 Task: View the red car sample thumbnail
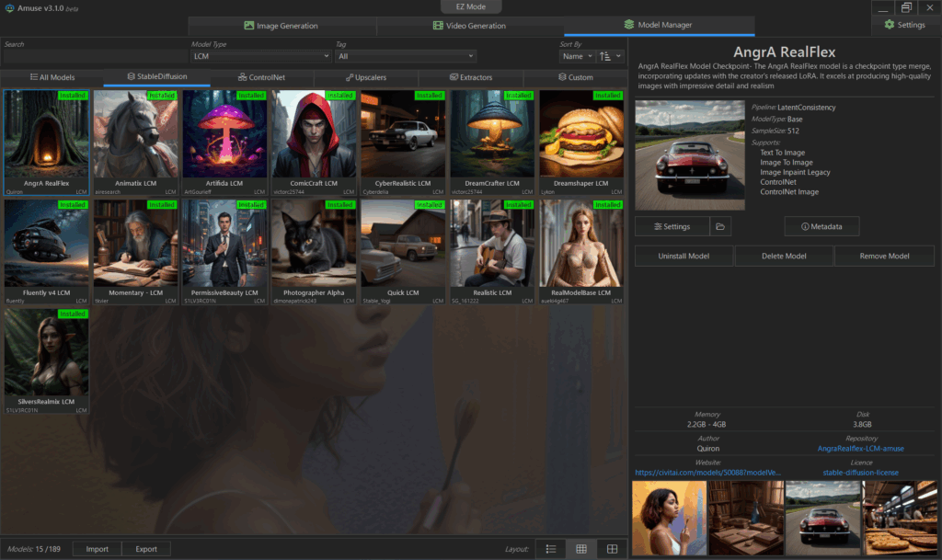[x=823, y=518]
